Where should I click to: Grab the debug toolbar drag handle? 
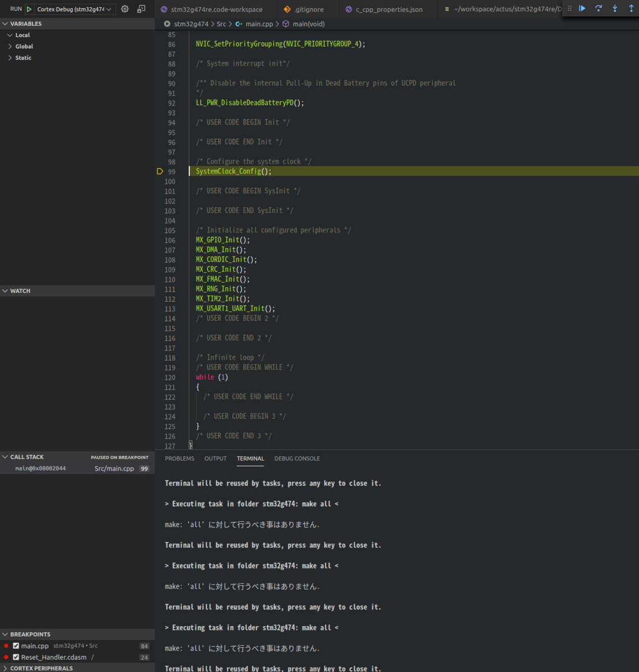click(x=570, y=8)
